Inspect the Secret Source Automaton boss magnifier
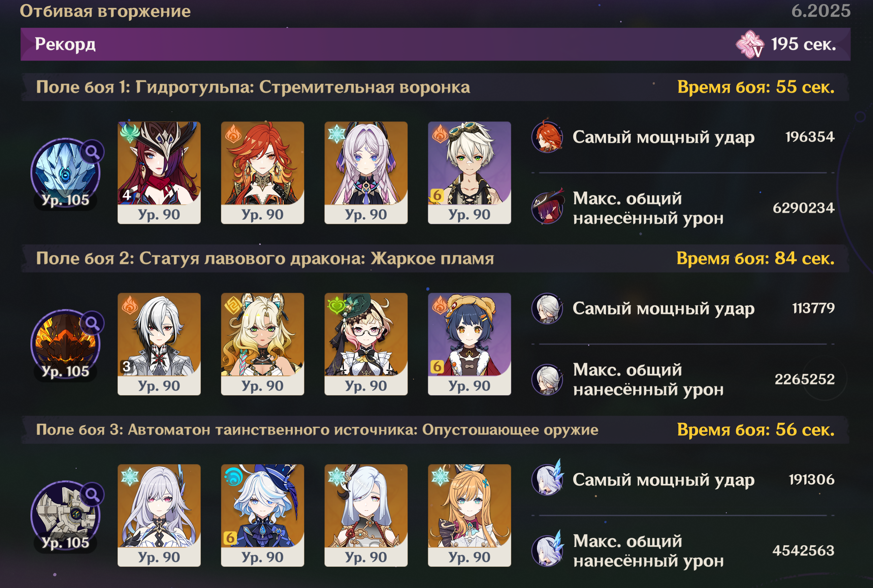Viewport: 873px width, 588px height. 92,494
